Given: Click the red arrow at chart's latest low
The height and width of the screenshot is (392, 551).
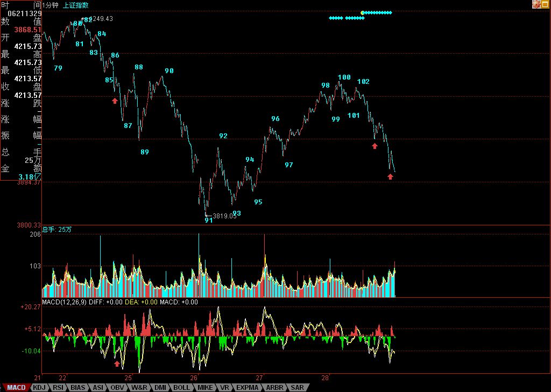Looking at the screenshot, I should click(x=391, y=176).
